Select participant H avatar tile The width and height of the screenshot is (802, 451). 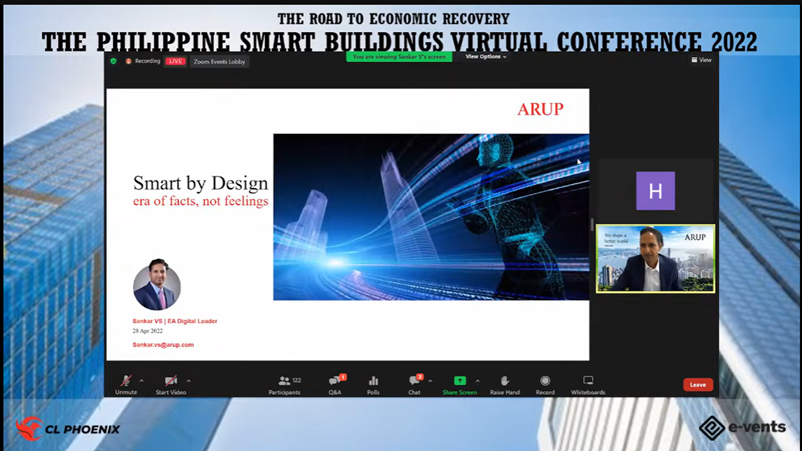pyautogui.click(x=655, y=191)
